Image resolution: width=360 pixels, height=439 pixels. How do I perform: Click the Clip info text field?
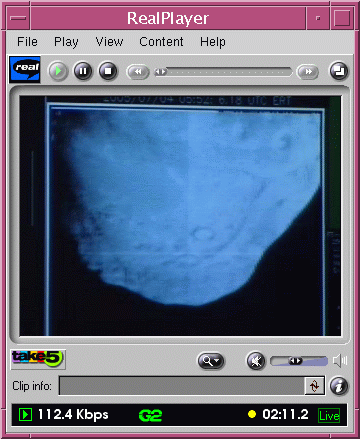click(181, 386)
